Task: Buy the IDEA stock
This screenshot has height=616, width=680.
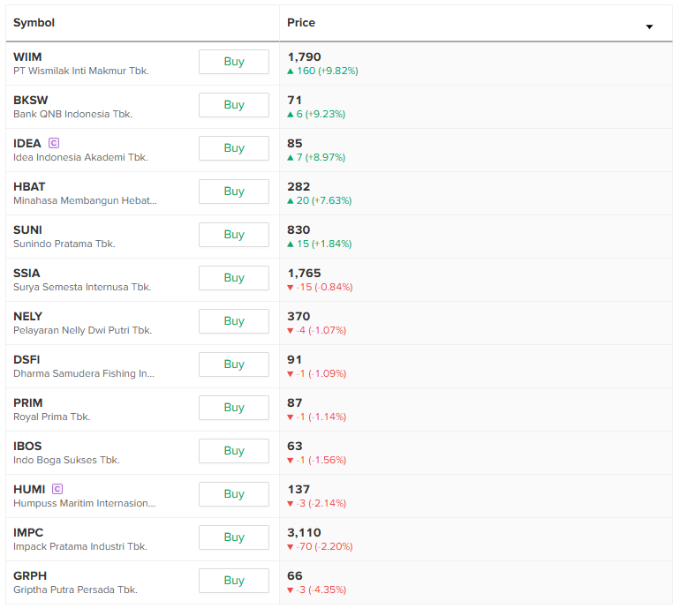Action: (234, 148)
